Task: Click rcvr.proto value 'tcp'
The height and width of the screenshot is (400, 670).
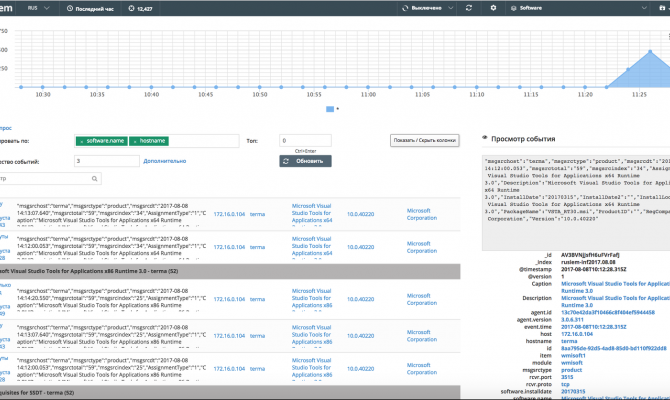Action: point(565,385)
